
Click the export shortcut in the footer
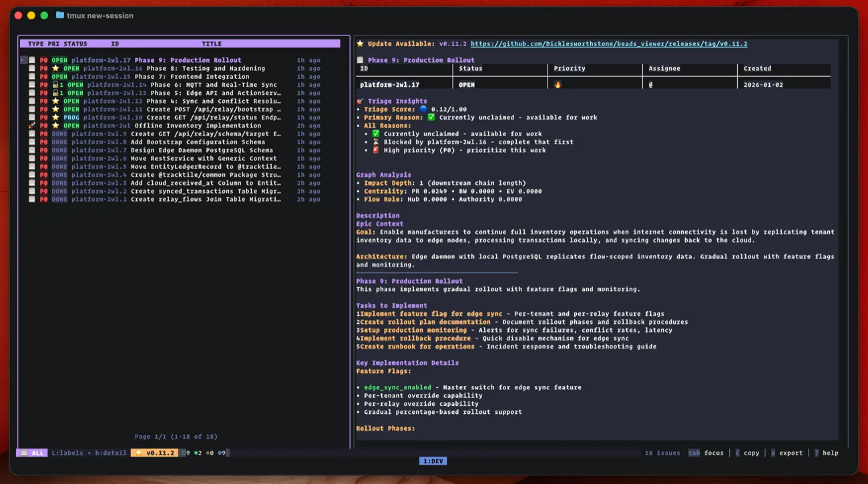[787, 453]
